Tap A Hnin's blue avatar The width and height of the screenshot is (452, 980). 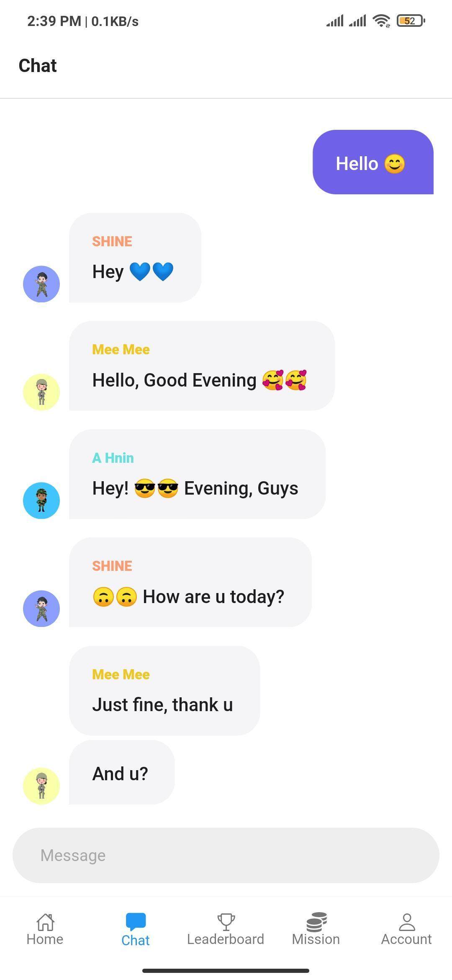(x=41, y=500)
